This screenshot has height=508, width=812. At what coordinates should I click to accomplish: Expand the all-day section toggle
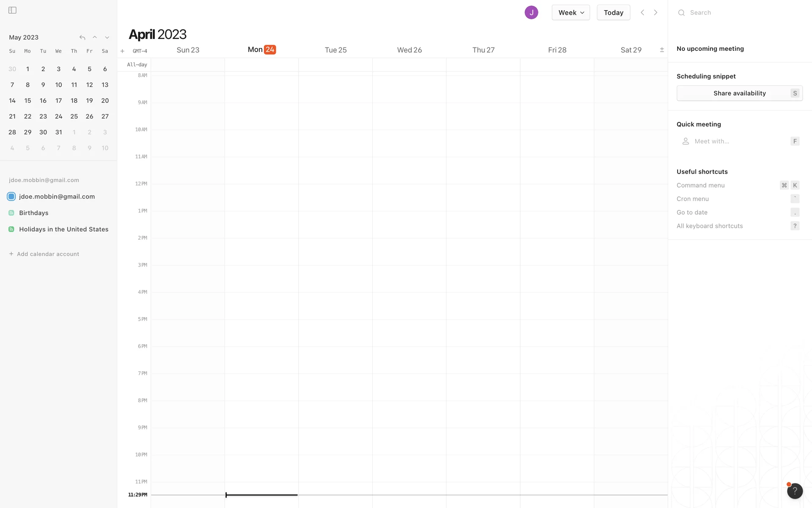662,50
